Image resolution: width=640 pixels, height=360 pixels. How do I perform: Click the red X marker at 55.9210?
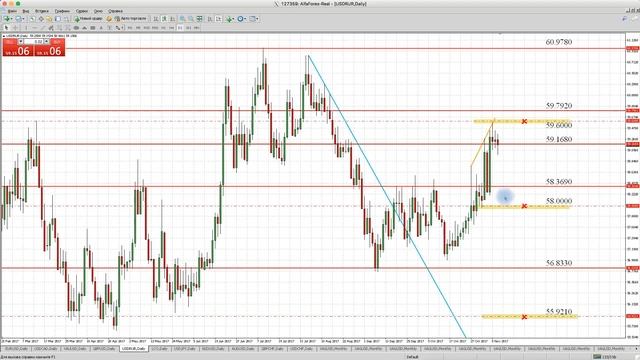[524, 317]
